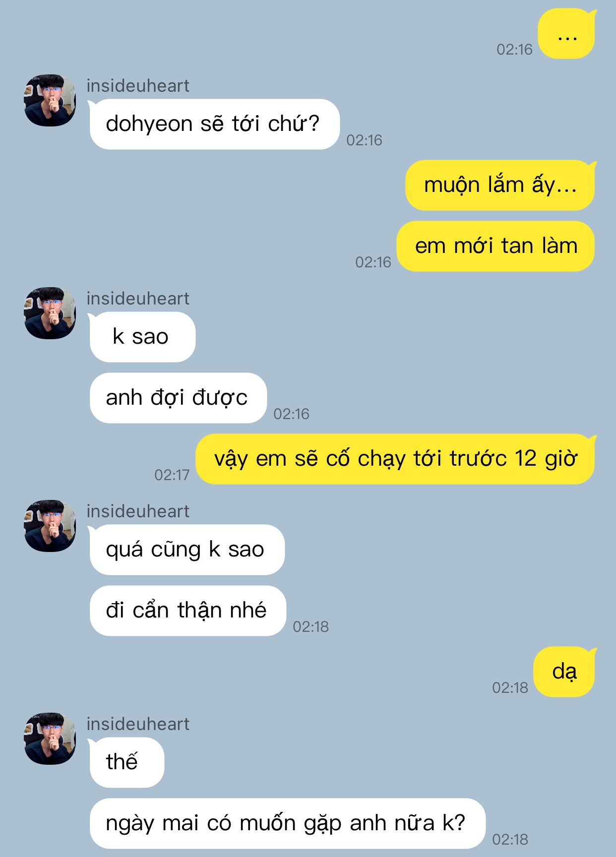Tap the 'dohyeon sẽ tới chứ?' bubble

coord(214,124)
